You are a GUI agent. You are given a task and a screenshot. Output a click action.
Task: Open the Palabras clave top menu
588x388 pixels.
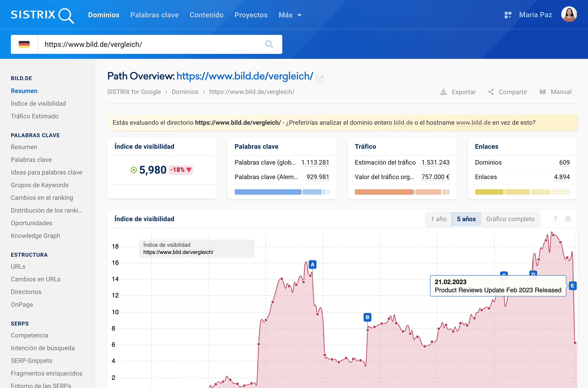point(154,15)
